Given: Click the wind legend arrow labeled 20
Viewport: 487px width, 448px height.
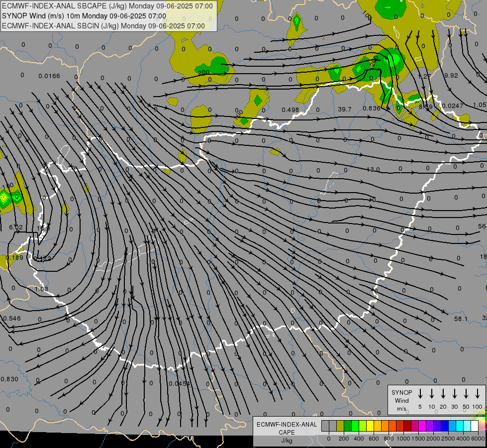Looking at the screenshot, I should click(443, 394).
